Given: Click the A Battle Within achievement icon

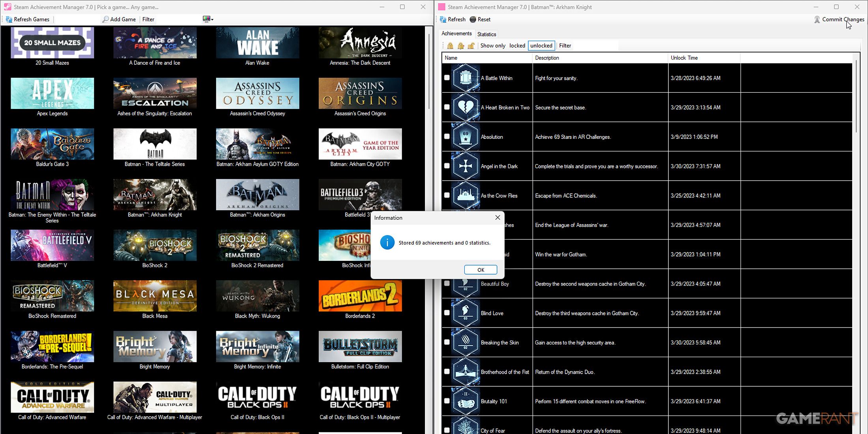Looking at the screenshot, I should (x=466, y=78).
